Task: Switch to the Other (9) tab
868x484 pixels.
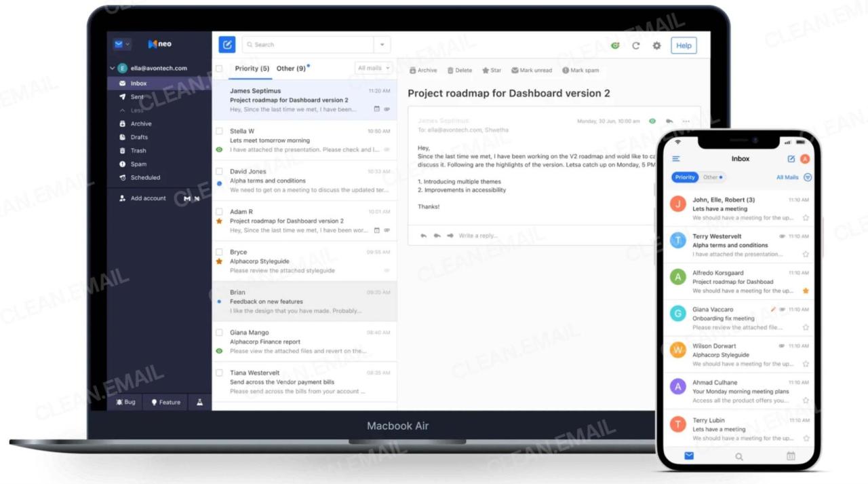Action: [x=291, y=69]
